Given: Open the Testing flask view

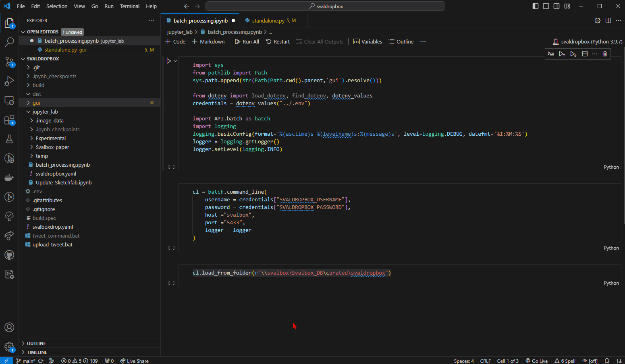Looking at the screenshot, I should [x=9, y=139].
